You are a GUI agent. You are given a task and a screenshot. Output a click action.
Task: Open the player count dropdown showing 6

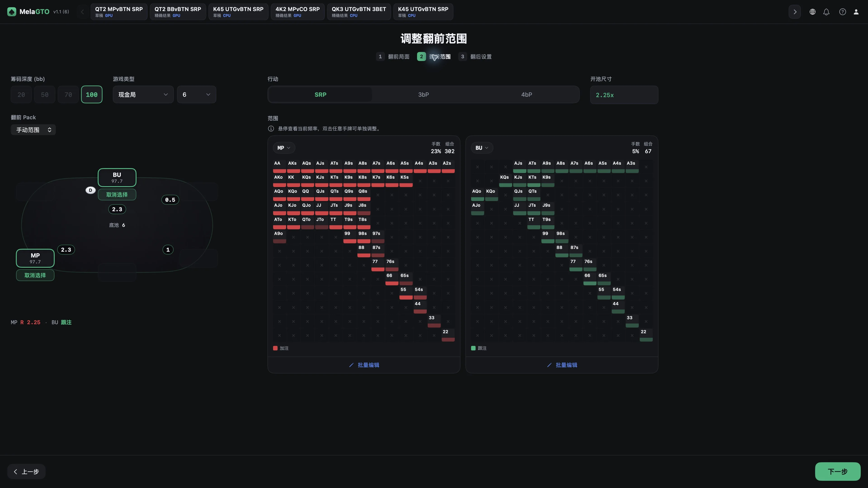click(196, 95)
